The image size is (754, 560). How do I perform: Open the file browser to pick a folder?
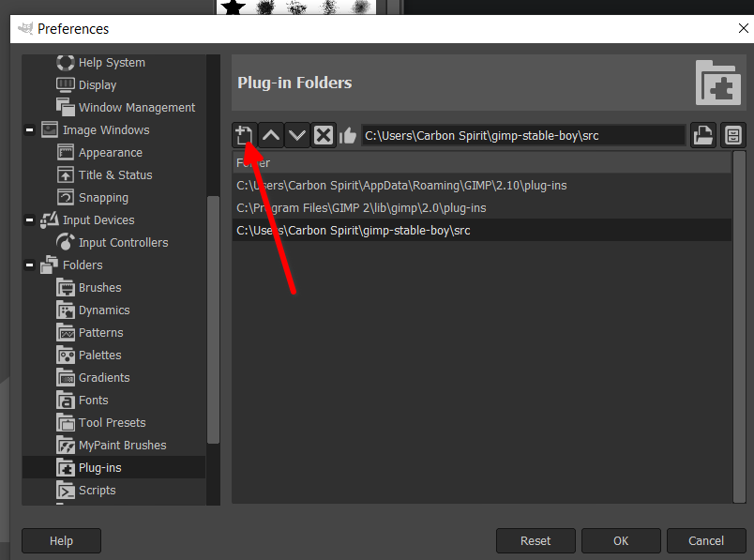pyautogui.click(x=702, y=135)
